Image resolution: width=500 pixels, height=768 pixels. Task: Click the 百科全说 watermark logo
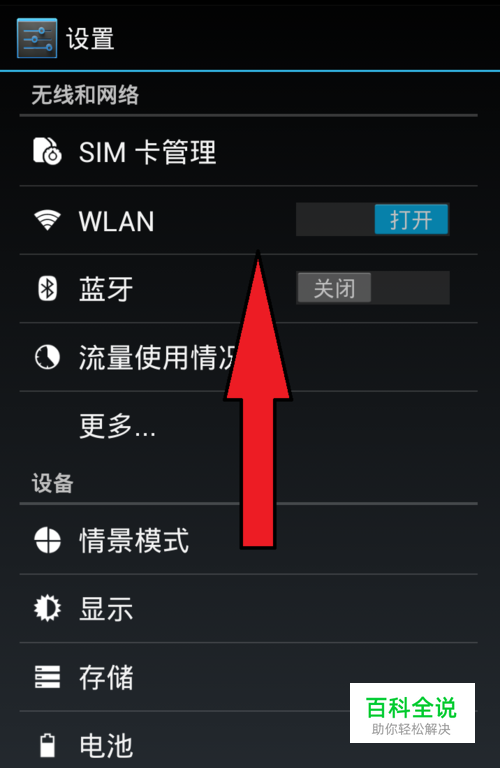coord(412,713)
